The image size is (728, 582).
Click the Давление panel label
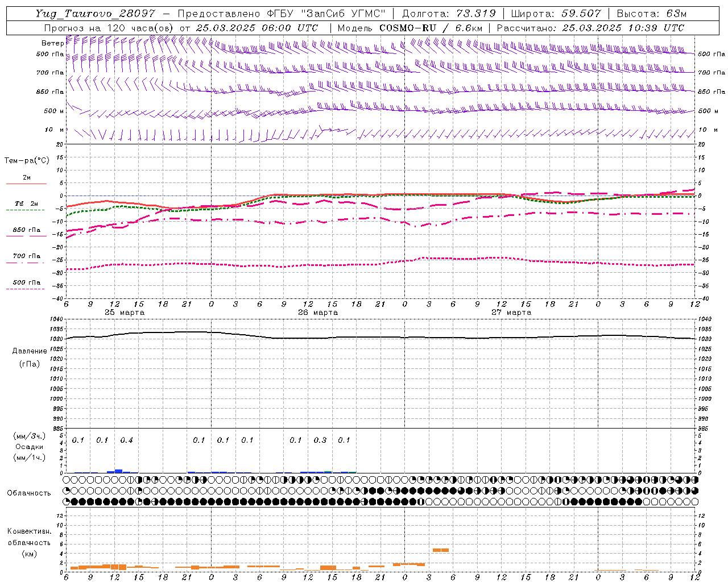(x=30, y=351)
